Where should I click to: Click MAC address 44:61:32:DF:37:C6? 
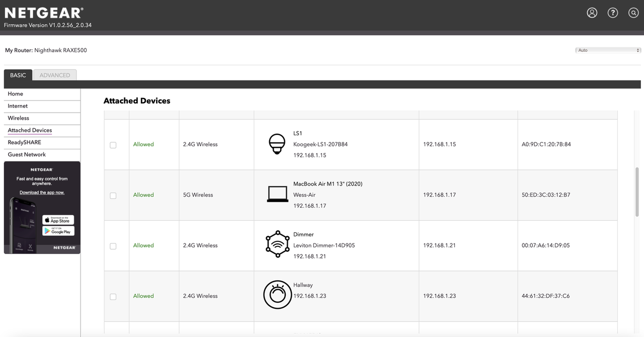[546, 296]
